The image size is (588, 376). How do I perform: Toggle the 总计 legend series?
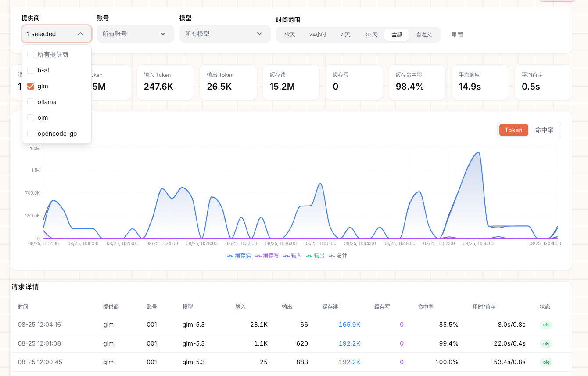[x=338, y=256]
